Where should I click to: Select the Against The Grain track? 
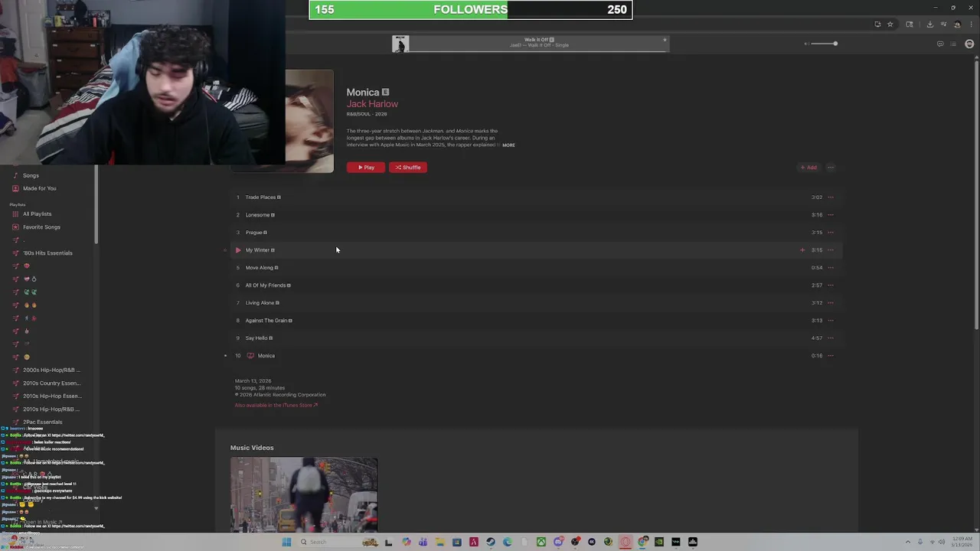tap(534, 321)
